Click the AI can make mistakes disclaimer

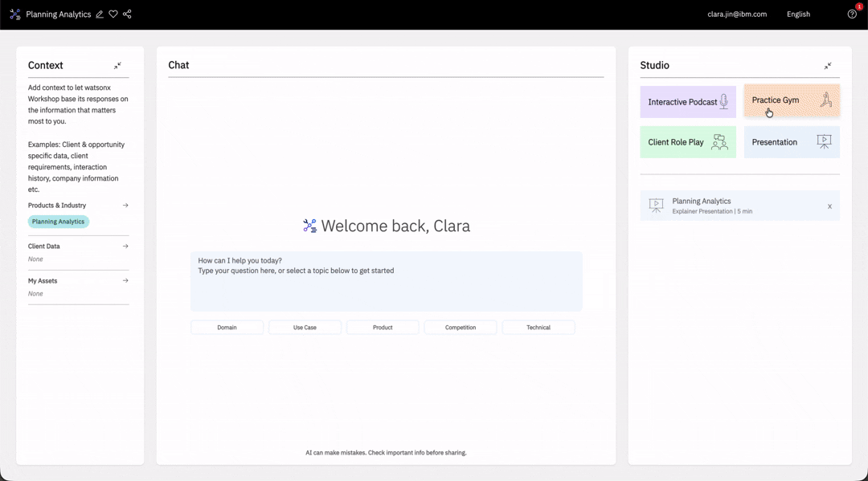[386, 453]
